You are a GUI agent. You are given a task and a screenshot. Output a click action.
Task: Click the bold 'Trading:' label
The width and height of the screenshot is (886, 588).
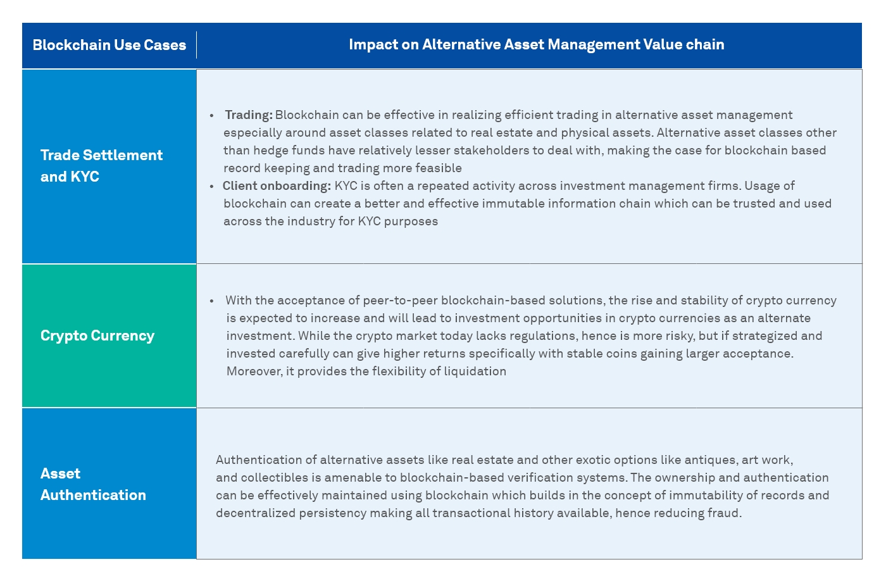249,115
